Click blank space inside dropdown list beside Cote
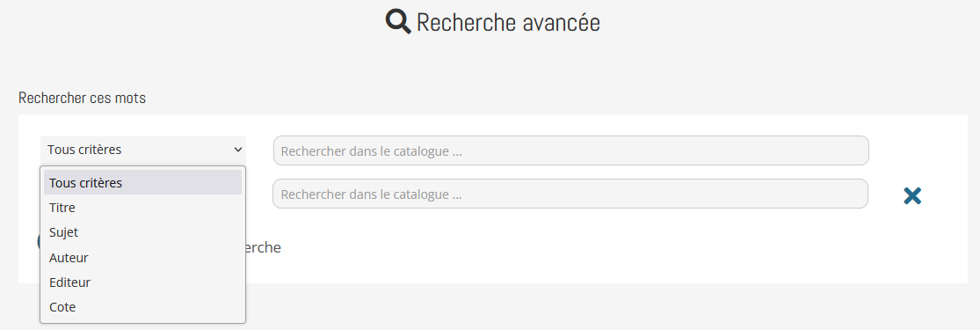The height and width of the screenshot is (330, 980). (x=163, y=307)
